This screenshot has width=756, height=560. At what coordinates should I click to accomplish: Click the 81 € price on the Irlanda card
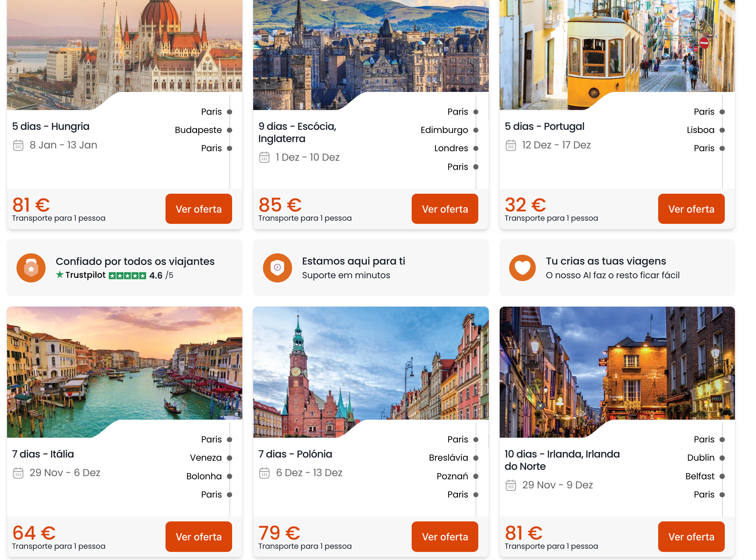point(524,533)
